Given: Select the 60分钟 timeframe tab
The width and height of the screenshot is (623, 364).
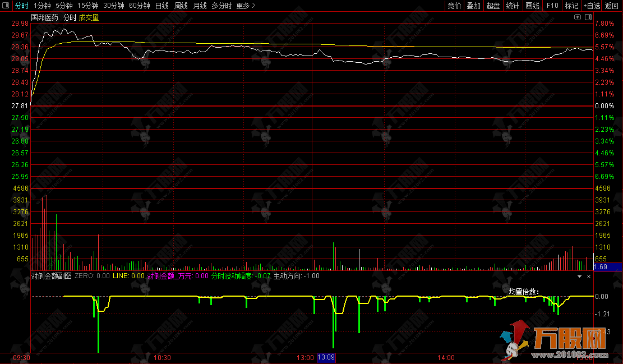Looking at the screenshot, I should (140, 6).
